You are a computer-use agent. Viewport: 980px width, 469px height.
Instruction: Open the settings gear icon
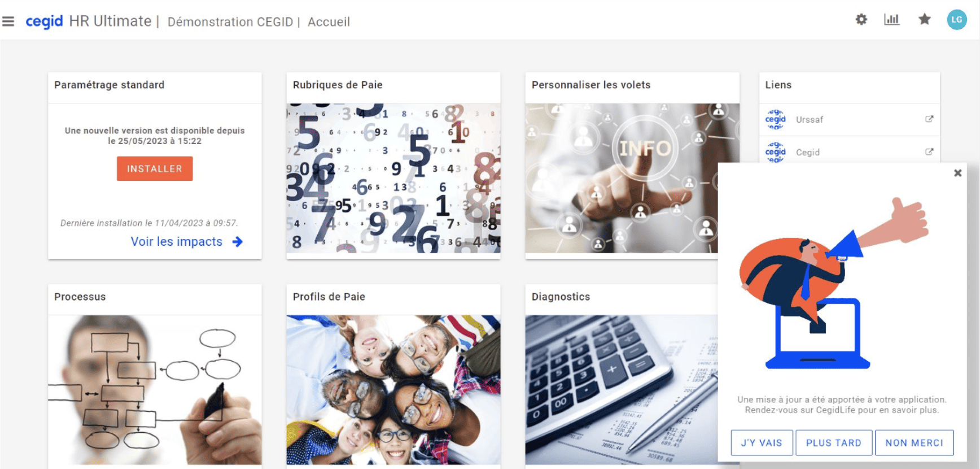point(861,20)
